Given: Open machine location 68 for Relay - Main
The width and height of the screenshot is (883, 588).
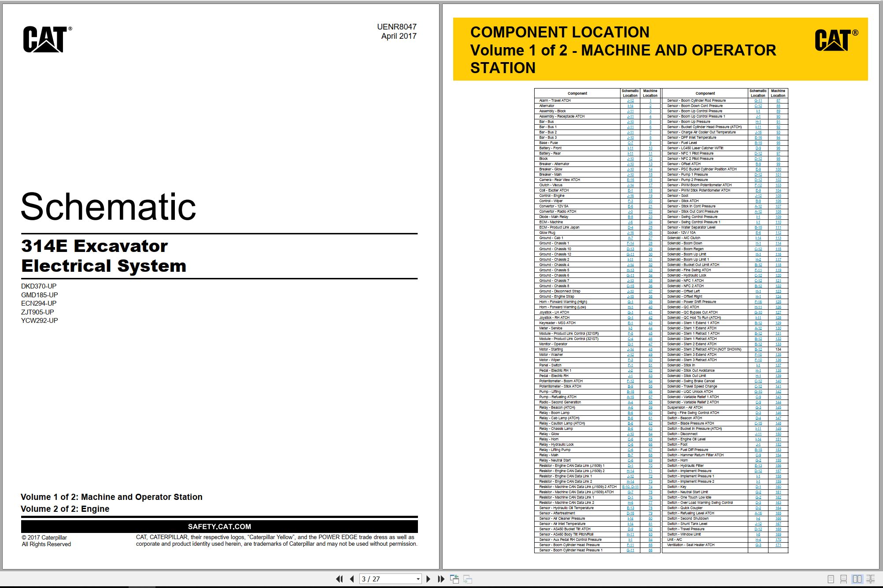Looking at the screenshot, I should (x=650, y=455).
